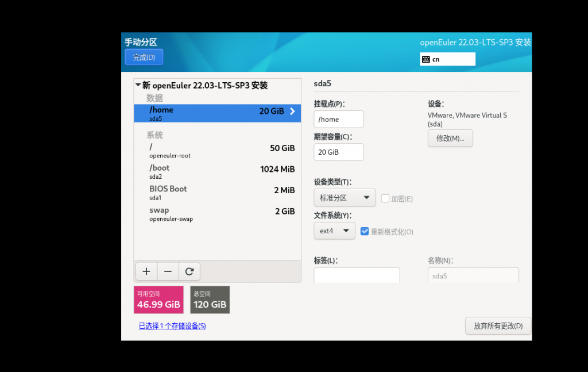Toggle the 加密(E) encrypt checkbox
588x372 pixels.
point(385,198)
